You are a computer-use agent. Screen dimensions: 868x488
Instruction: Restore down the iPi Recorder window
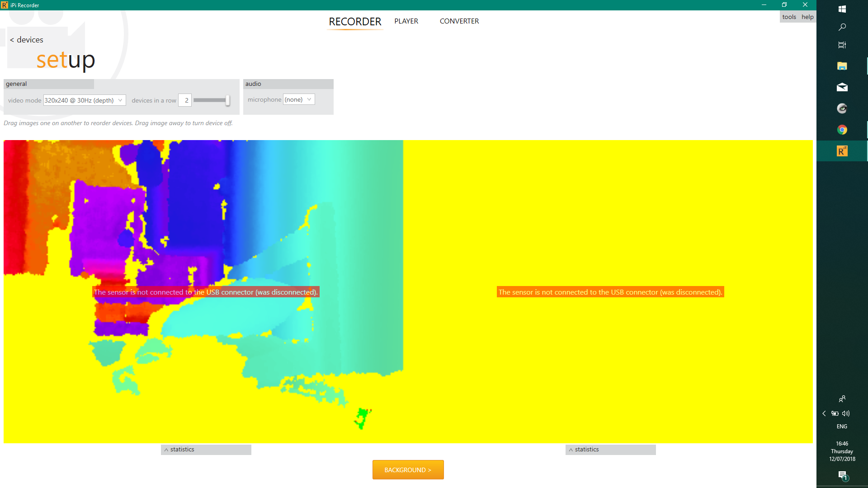tap(784, 5)
